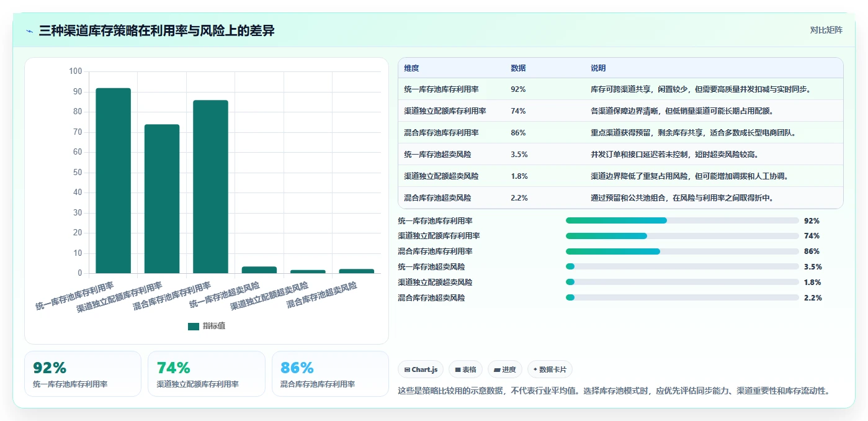
Task: Click the 数据 column header
Action: [519, 68]
